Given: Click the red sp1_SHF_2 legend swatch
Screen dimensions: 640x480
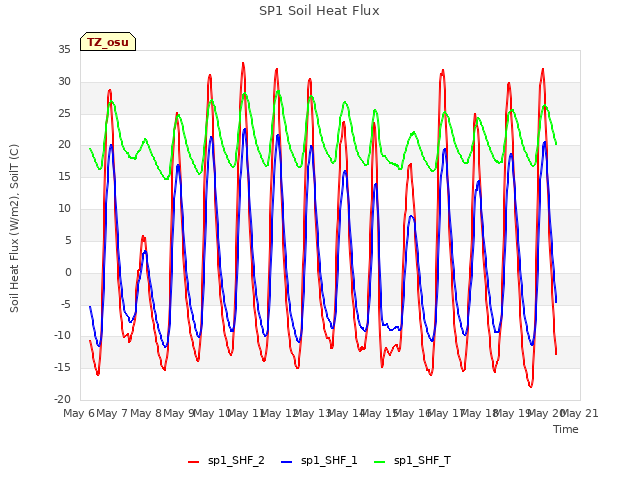Looking at the screenshot, I should coord(193,462).
